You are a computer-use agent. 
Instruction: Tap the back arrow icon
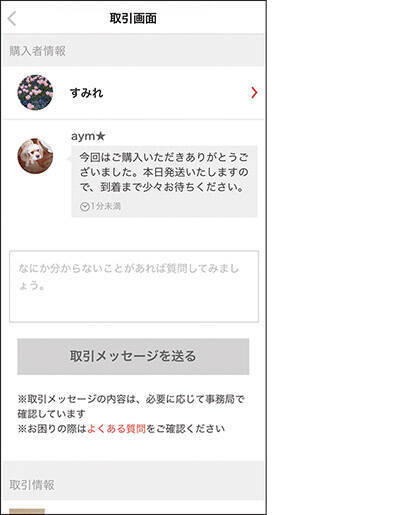(x=12, y=18)
